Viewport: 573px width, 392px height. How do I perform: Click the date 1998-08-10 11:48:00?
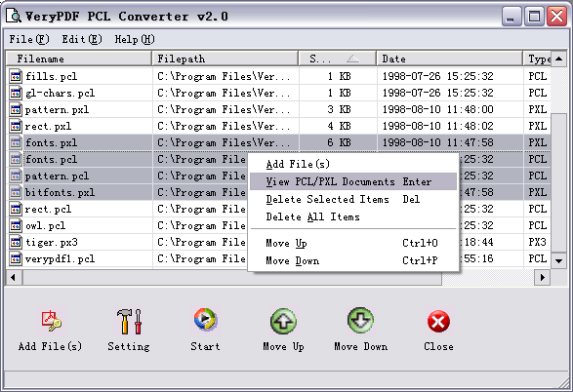[x=437, y=109]
